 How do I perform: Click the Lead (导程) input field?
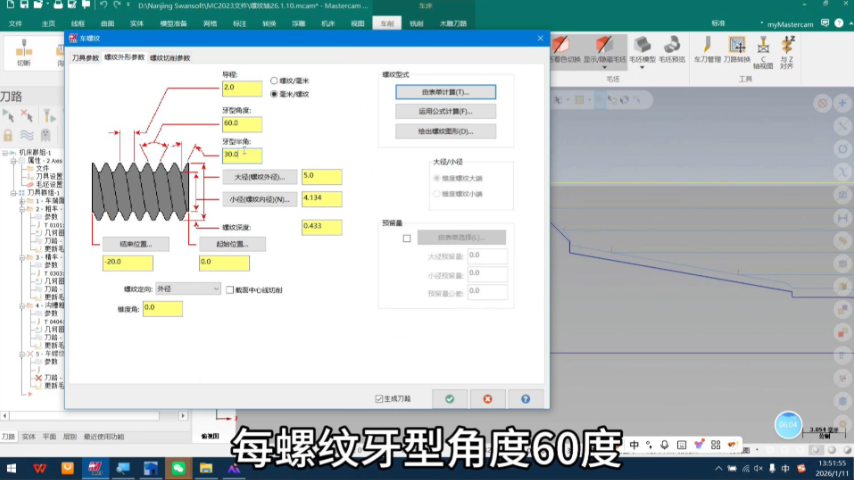[x=242, y=88]
